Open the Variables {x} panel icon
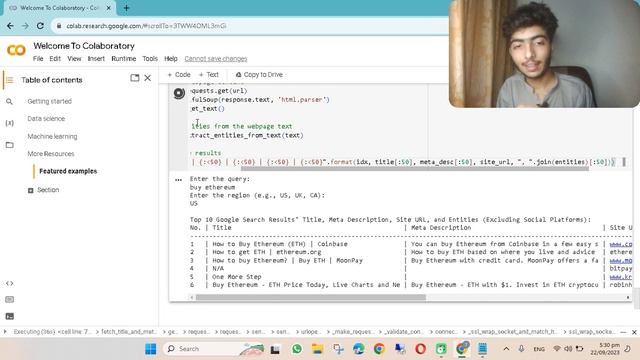This screenshot has height=360, width=640. point(9,123)
